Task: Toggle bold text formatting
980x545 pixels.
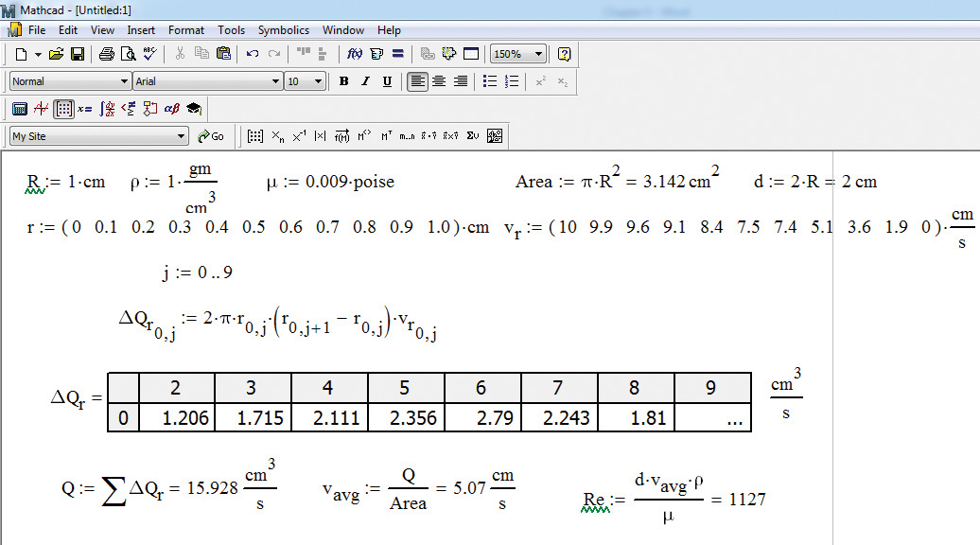Action: tap(343, 81)
